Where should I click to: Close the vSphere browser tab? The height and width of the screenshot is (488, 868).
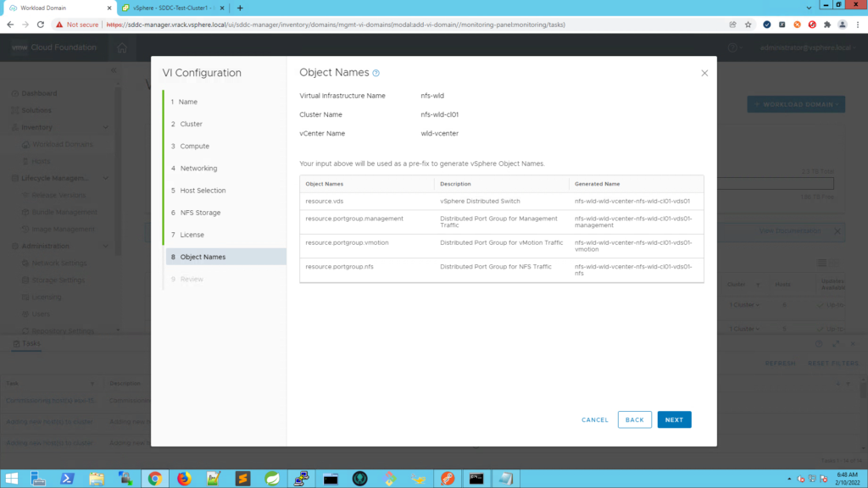222,8
